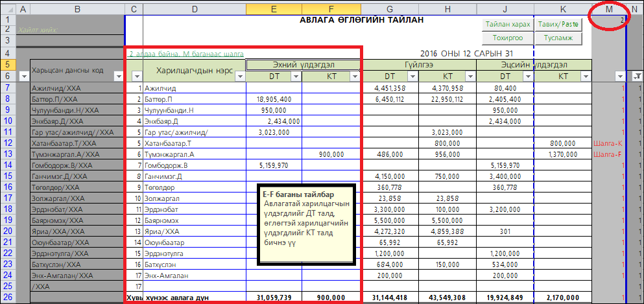Click the Тайлан харах button
Screen dimensions: 644x304
(x=507, y=25)
